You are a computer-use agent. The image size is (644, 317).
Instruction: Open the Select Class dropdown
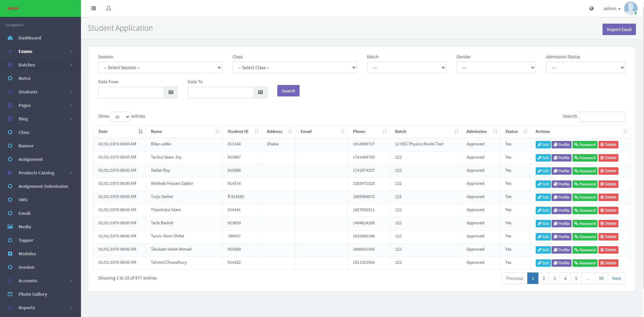[294, 67]
